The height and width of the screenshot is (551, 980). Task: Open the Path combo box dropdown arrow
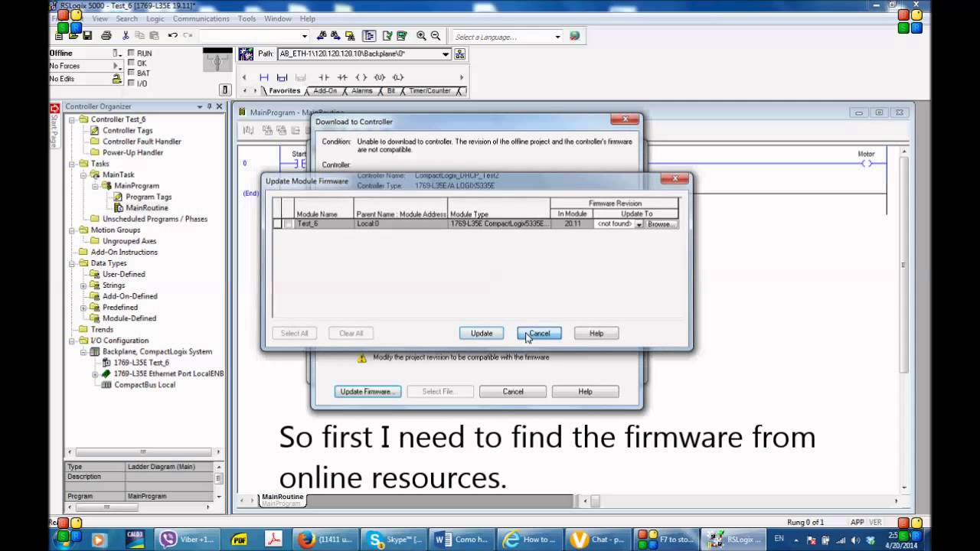[x=445, y=54]
